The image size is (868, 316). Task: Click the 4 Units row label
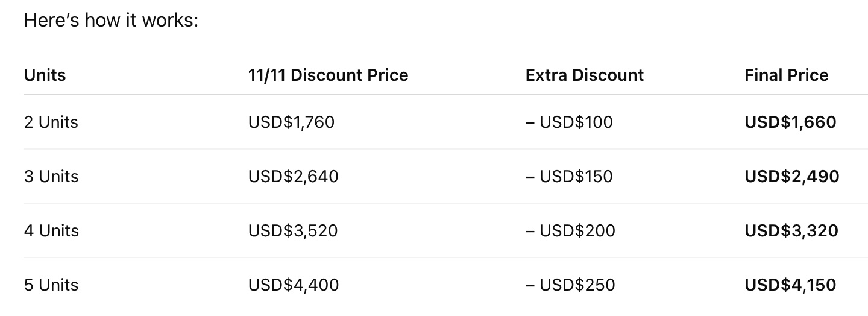tap(51, 231)
